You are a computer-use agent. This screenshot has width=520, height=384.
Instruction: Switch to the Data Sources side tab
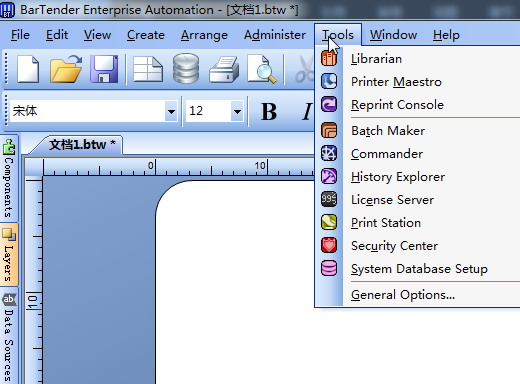(9, 337)
